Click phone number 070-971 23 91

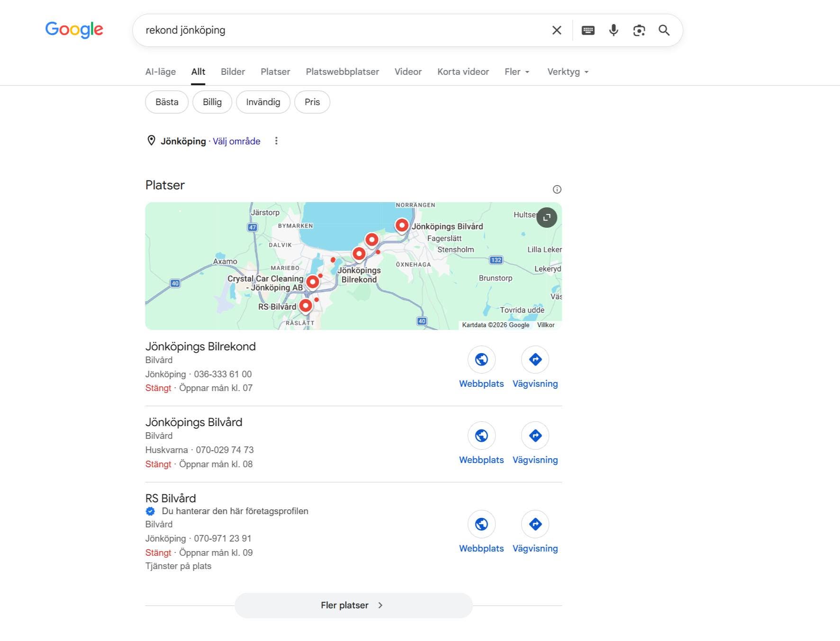point(223,538)
